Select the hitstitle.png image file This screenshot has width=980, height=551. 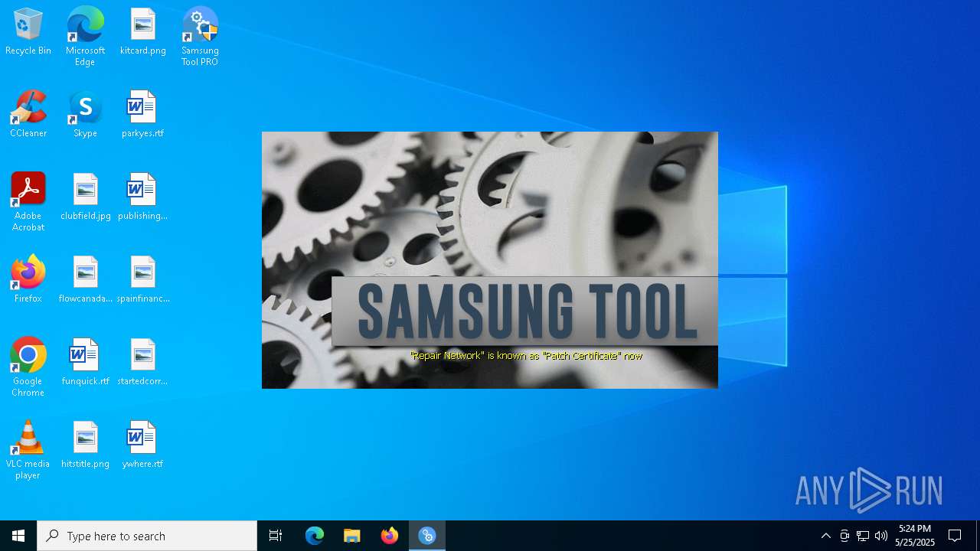85,445
